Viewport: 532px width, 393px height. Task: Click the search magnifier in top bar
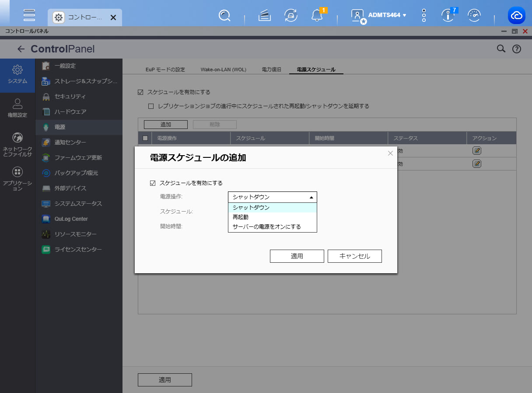pyautogui.click(x=224, y=15)
